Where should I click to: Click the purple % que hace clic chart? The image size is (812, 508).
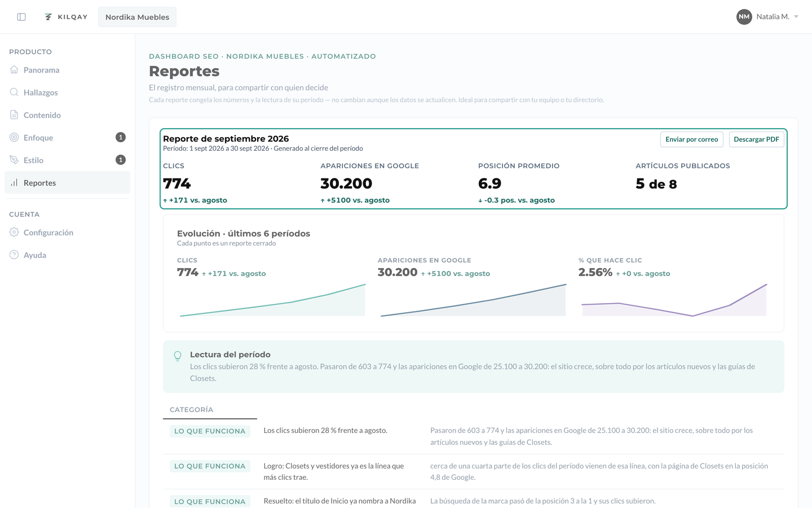click(x=674, y=300)
